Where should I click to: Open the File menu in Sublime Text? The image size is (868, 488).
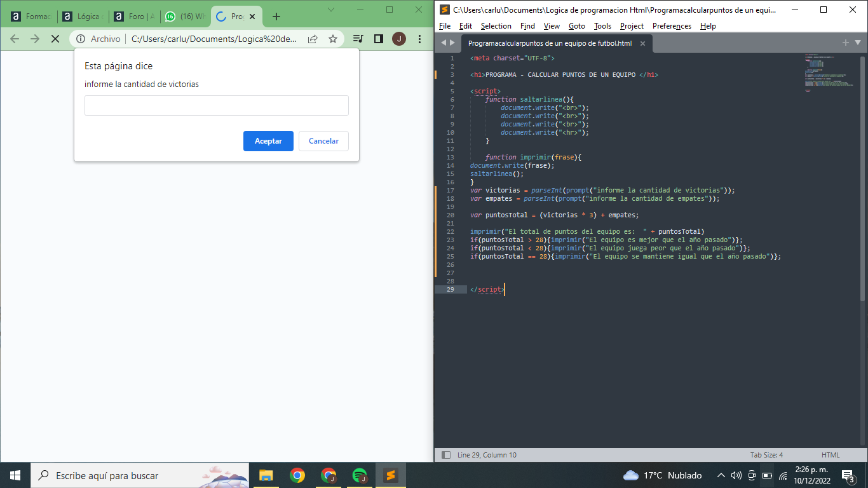pyautogui.click(x=445, y=26)
